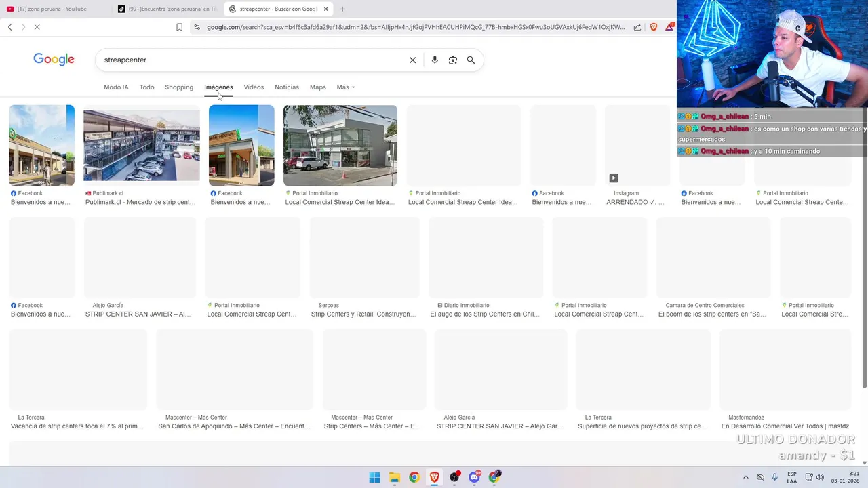Click the network status tray icon
Screen dimensions: 868x488
tap(809, 476)
